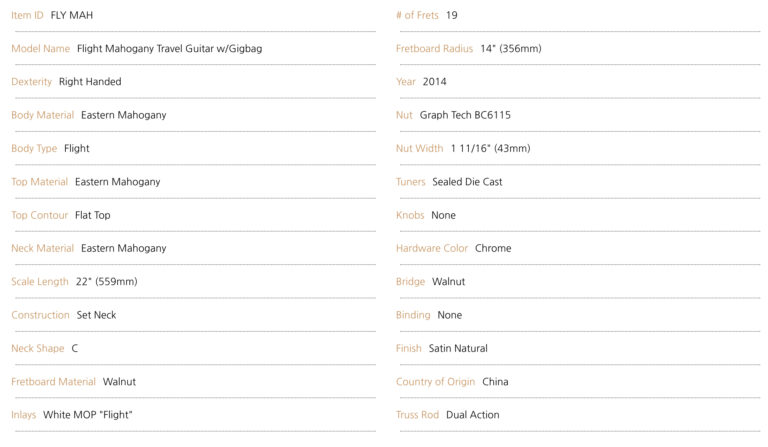Click the Tuners value Sealed Die Cast
Image resolution: width=768 pixels, height=447 pixels.
click(x=467, y=182)
